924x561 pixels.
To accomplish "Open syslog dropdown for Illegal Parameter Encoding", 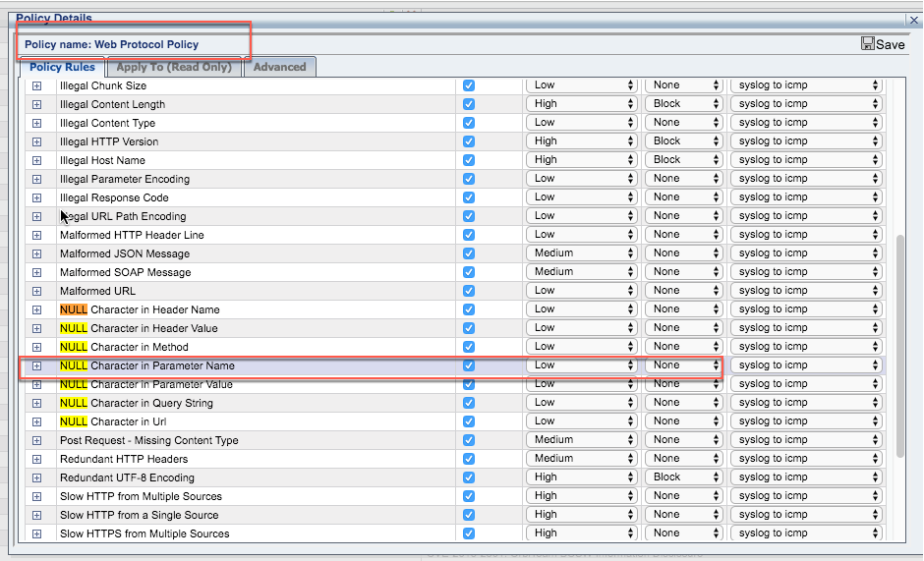I will click(806, 179).
